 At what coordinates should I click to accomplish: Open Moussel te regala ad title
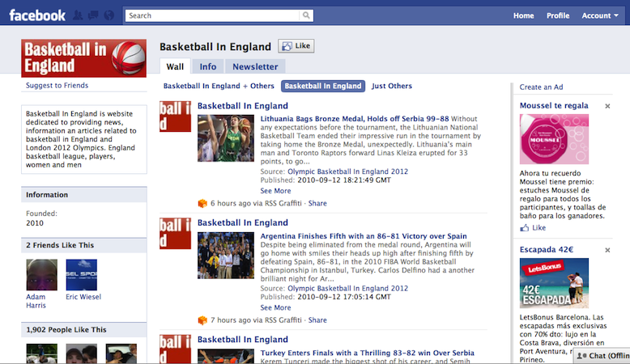(554, 105)
